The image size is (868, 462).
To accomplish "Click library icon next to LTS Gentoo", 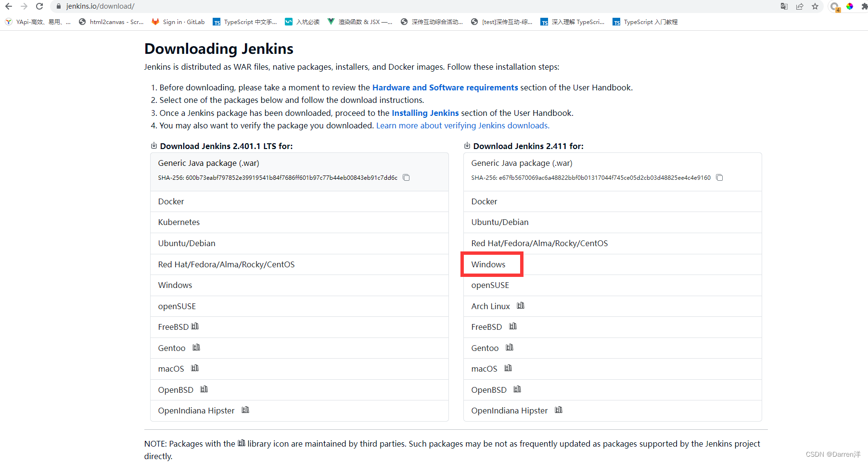I will click(x=196, y=348).
